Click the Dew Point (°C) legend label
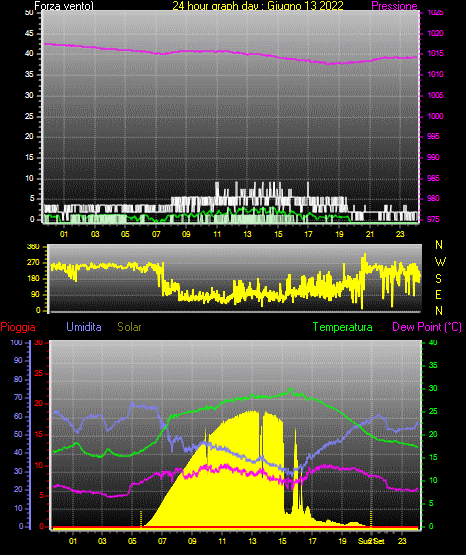The height and width of the screenshot is (555, 466). (427, 327)
